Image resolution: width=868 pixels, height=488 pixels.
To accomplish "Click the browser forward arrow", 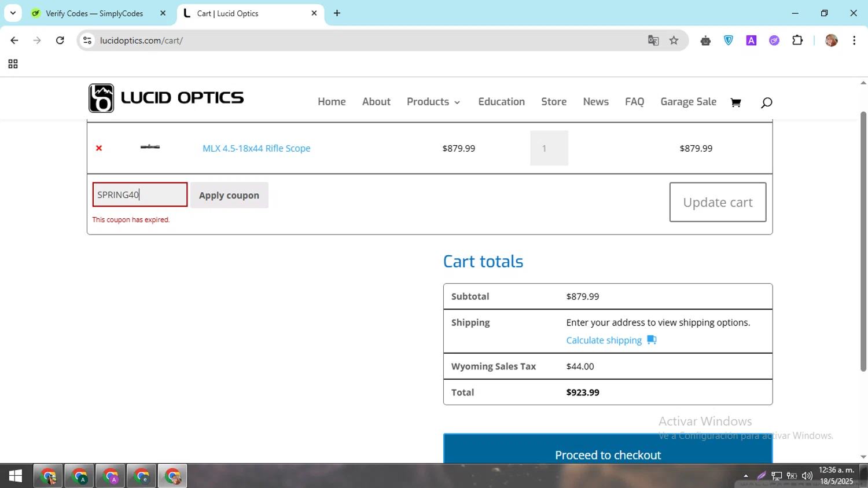I will pos(37,41).
